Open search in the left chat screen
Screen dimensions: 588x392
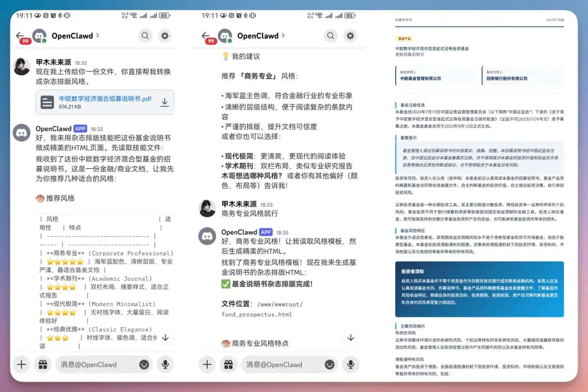pos(145,34)
